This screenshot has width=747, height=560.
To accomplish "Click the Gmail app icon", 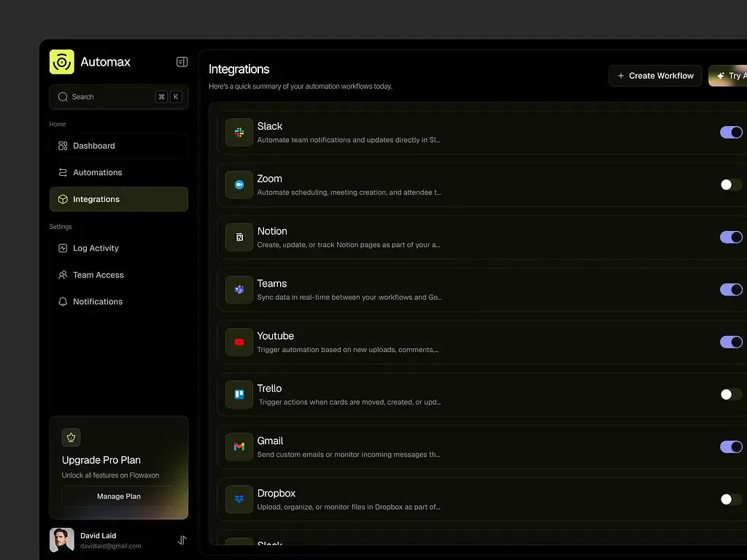I will click(239, 447).
